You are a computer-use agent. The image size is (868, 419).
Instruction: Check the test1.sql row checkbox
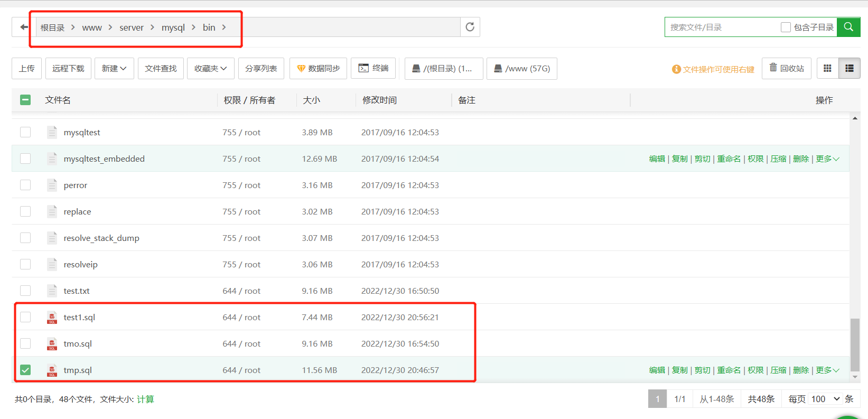coord(25,317)
